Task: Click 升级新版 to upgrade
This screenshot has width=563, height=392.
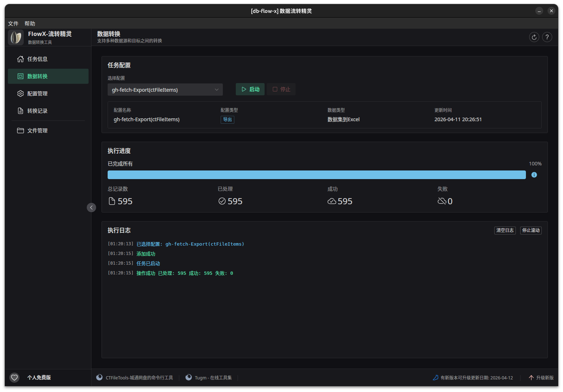Action: [541, 378]
